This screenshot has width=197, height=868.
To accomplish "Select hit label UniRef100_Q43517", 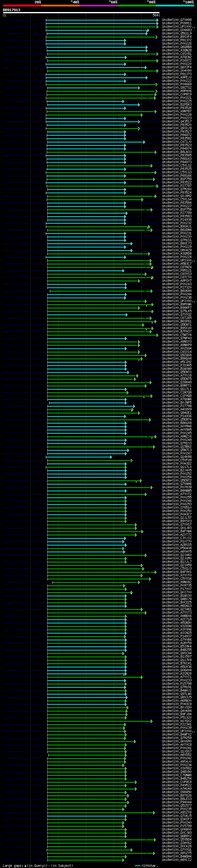I will tap(177, 121).
